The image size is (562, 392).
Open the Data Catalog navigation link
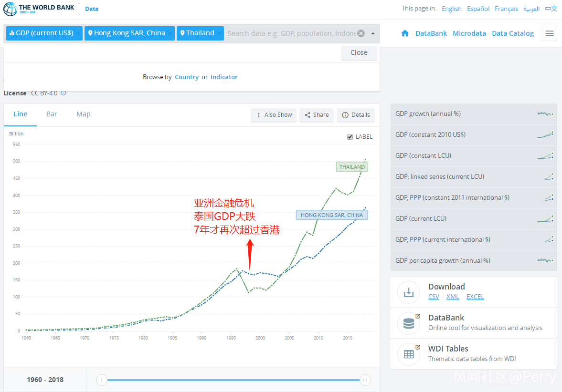coord(512,33)
